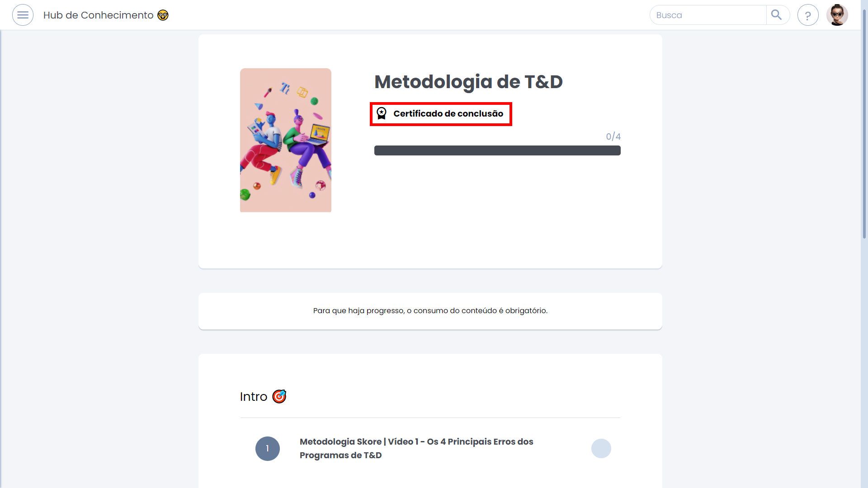This screenshot has width=868, height=488.
Task: Click the certificate ribbon icon
Action: click(x=382, y=113)
